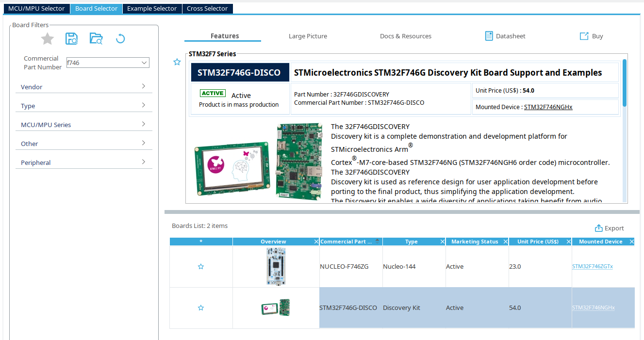Close the Unit Price column
This screenshot has width=644, height=340.
[569, 242]
